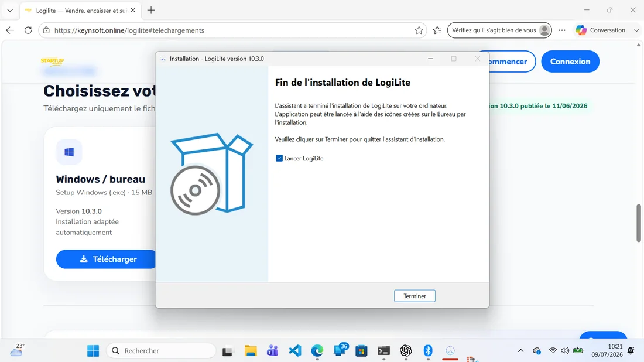This screenshot has height=362, width=644.
Task: Expand the chevron next to Conversation
Action: coord(636,30)
